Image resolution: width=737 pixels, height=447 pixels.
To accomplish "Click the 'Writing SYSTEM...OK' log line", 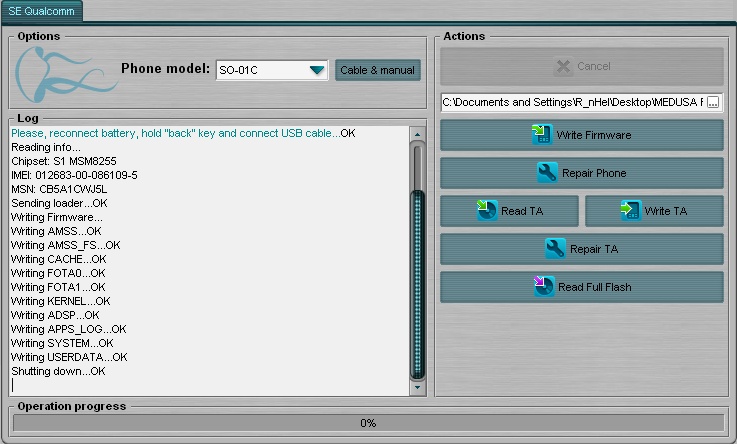I will [62, 343].
